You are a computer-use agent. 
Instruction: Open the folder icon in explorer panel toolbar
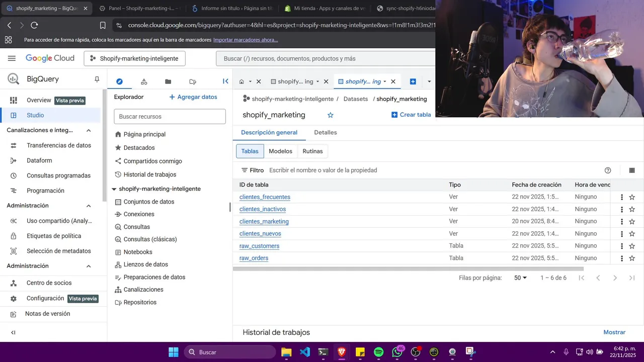tap(168, 81)
